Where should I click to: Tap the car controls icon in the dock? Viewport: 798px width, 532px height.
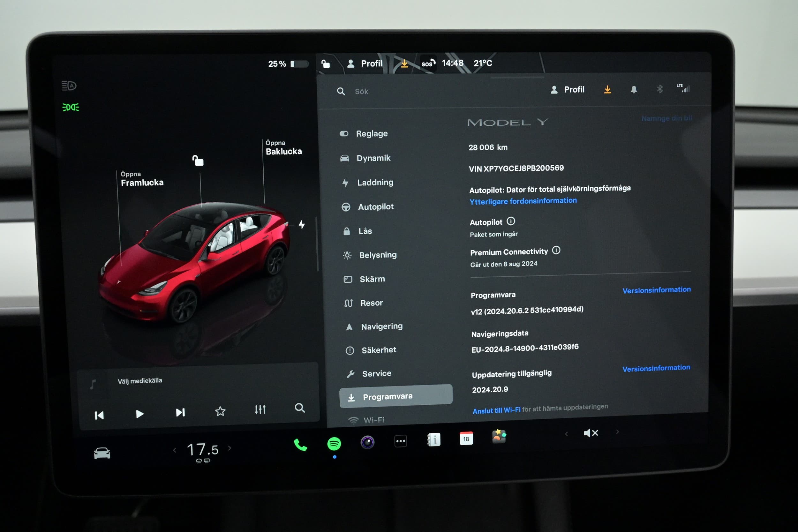tap(102, 453)
